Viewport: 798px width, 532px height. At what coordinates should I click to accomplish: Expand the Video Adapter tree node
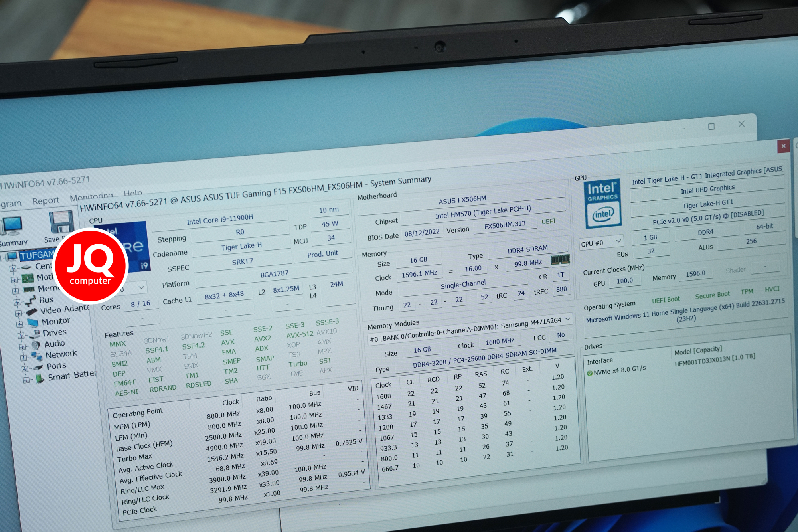tap(18, 313)
